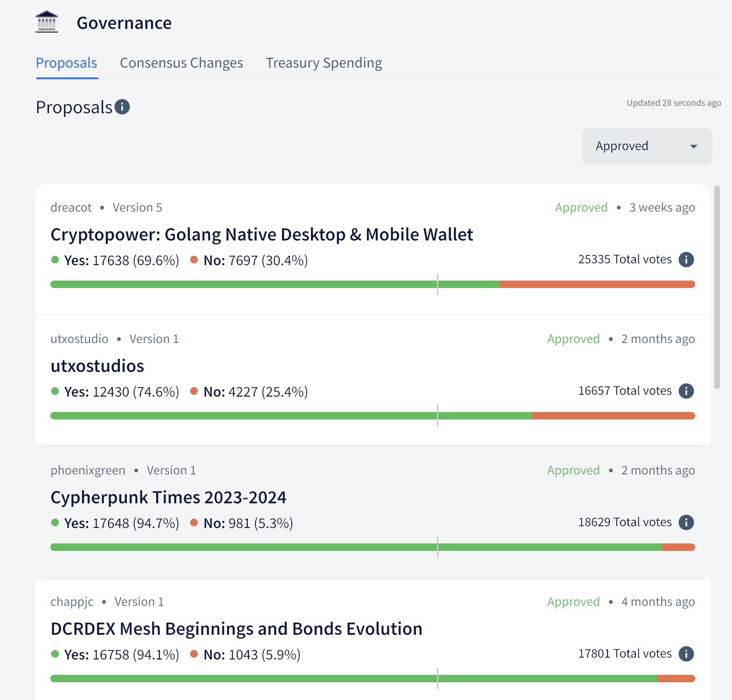Open the Approved status filter dropdown

(x=647, y=146)
